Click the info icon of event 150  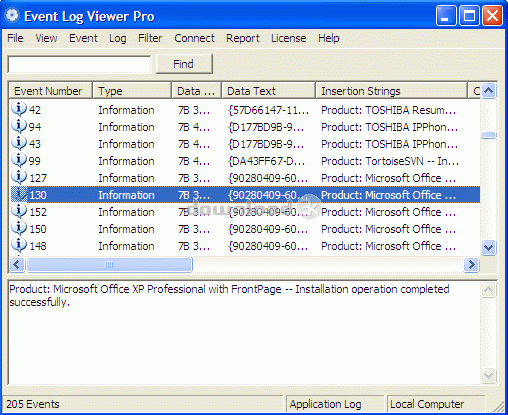click(19, 228)
